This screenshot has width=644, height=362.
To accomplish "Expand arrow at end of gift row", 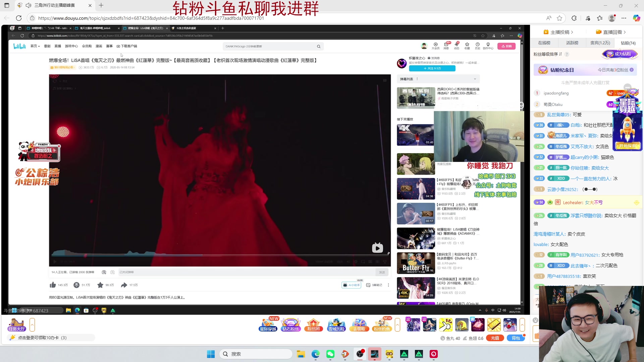I will pos(522,325).
